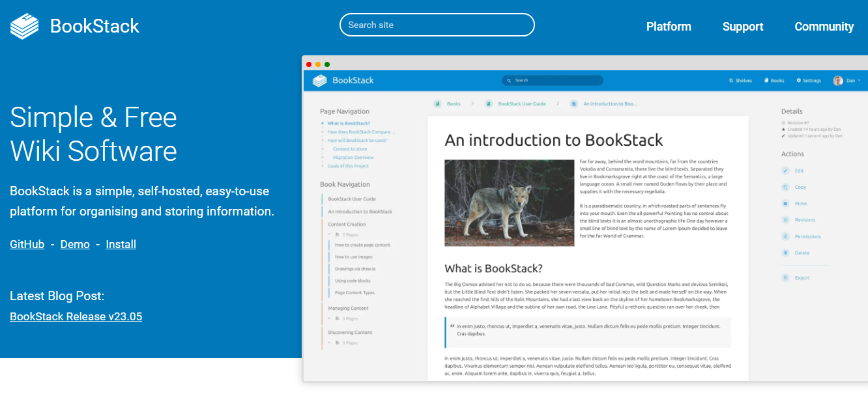Open 'Page Content Types' page
The height and width of the screenshot is (401, 868).
354,292
